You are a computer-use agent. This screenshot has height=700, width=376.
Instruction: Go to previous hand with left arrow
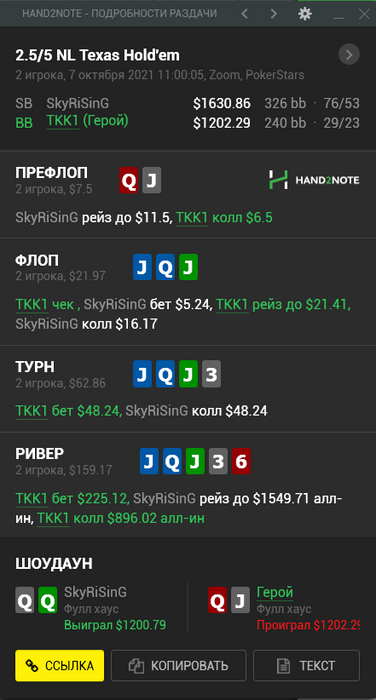pos(244,14)
